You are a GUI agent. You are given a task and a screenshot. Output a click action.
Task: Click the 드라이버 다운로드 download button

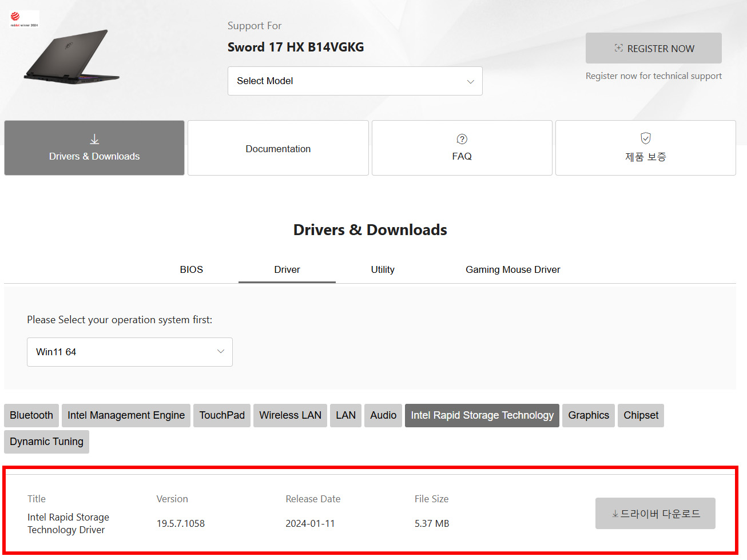coord(655,514)
